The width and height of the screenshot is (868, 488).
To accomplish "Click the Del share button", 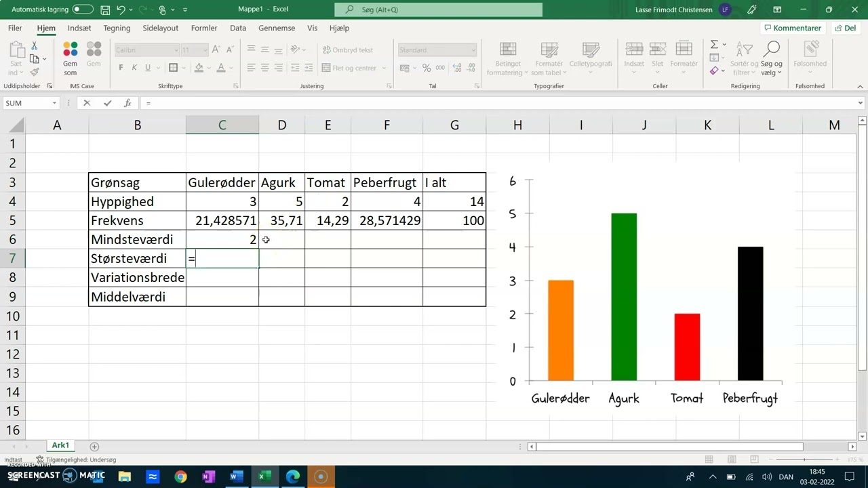I will [845, 28].
